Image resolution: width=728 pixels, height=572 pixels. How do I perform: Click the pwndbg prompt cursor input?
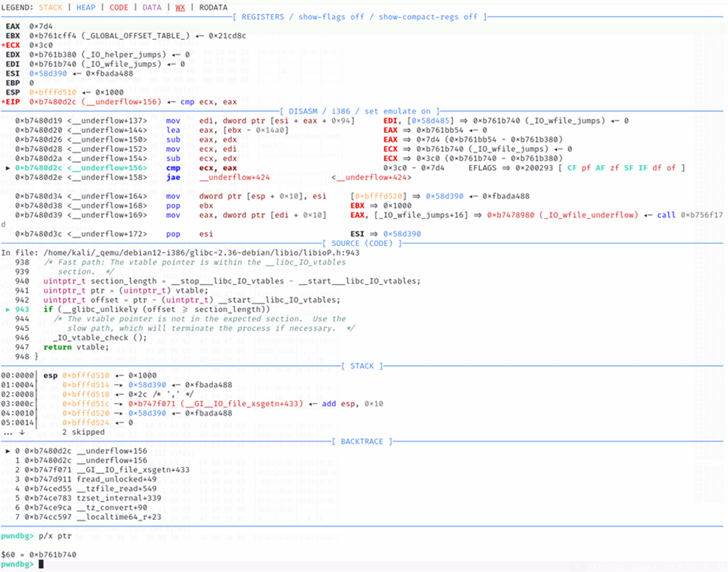(41, 564)
